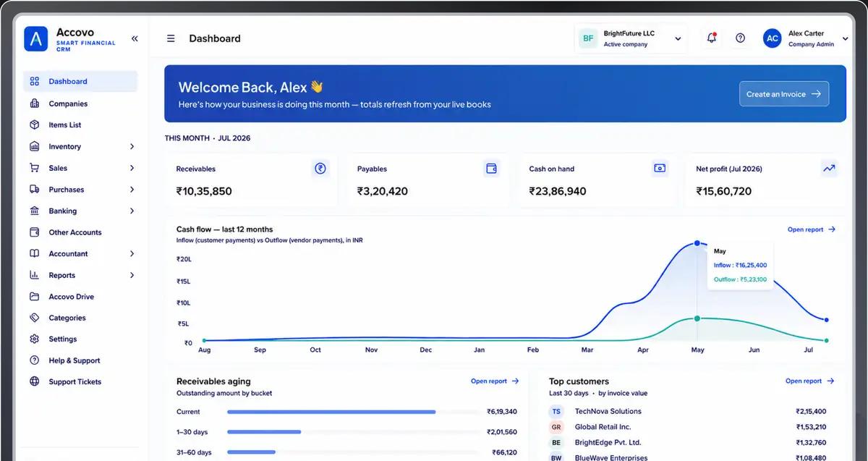Click the 1–30 days aging bar
Image resolution: width=868 pixels, height=461 pixels.
264,432
